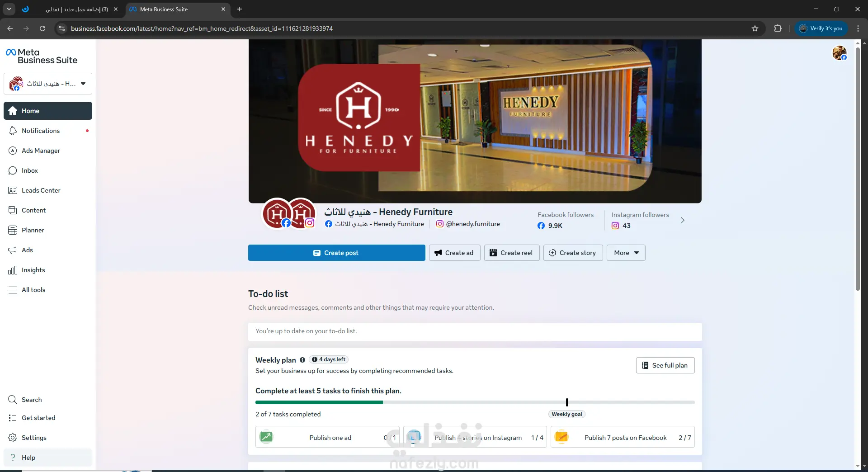Open the @henedy.furniture Instagram link
Image resolution: width=868 pixels, height=472 pixels.
[x=468, y=224]
